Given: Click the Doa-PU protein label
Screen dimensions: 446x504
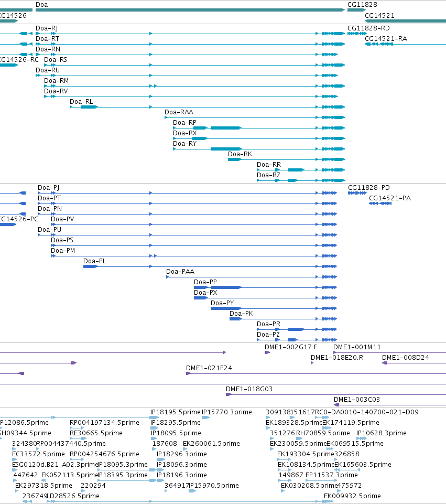Looking at the screenshot, I should (49, 230).
